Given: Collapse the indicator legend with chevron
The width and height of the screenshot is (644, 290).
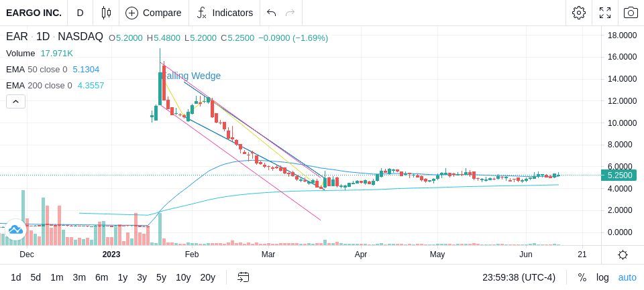Looking at the screenshot, I should point(15,101).
